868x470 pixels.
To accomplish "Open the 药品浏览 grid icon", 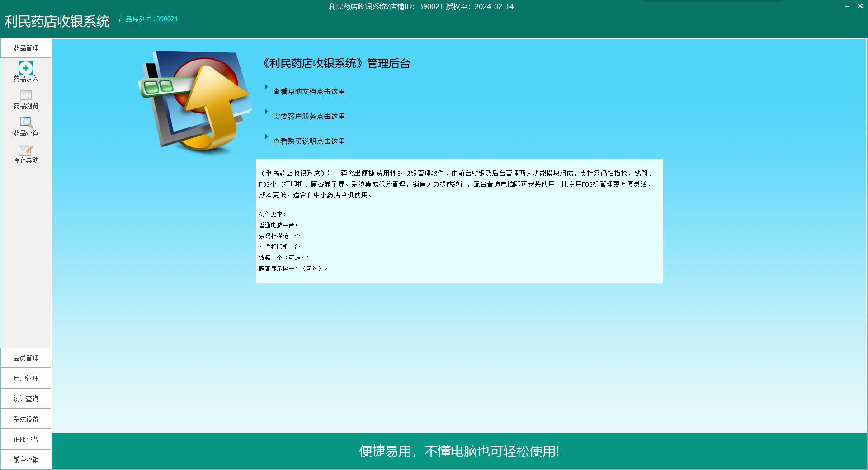I will (x=26, y=95).
